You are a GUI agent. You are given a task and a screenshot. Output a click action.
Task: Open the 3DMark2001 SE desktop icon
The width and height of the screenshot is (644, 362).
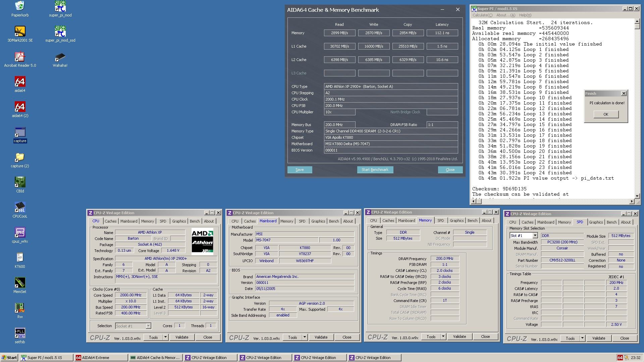[x=20, y=34]
